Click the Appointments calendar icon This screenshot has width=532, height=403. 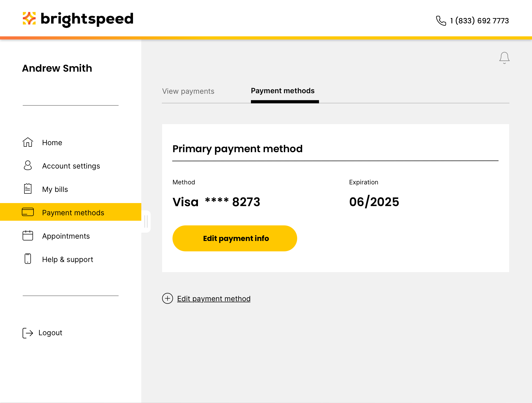point(28,236)
